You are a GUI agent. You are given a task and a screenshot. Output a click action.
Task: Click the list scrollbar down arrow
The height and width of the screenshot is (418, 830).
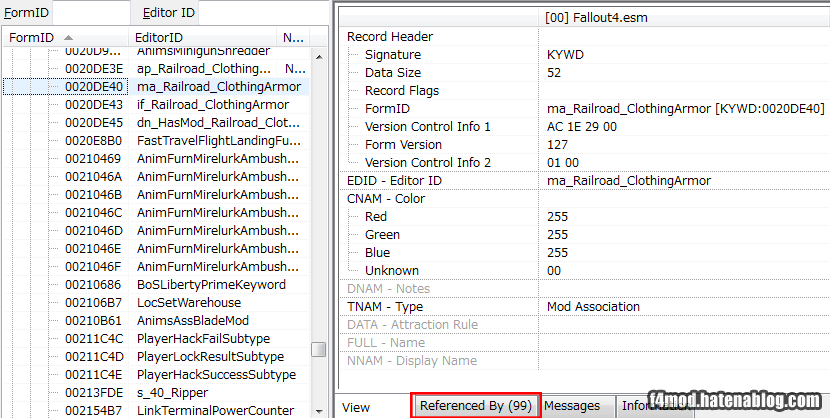(319, 411)
